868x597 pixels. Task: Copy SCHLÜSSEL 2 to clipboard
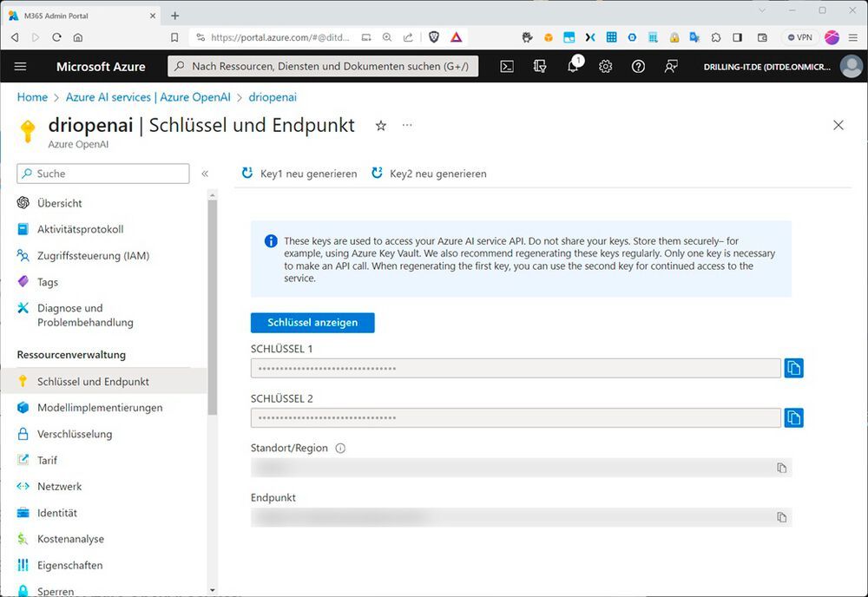(794, 417)
